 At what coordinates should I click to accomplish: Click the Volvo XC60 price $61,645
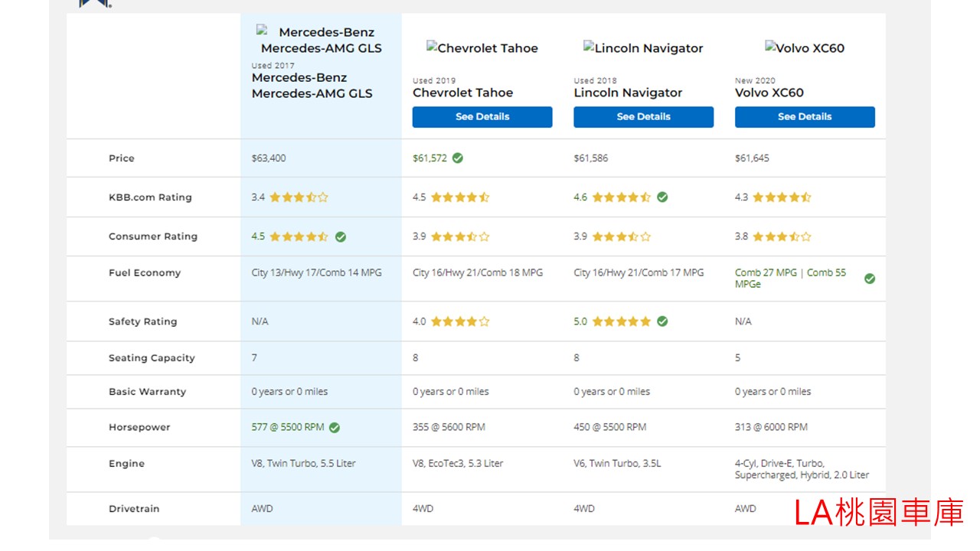click(752, 158)
